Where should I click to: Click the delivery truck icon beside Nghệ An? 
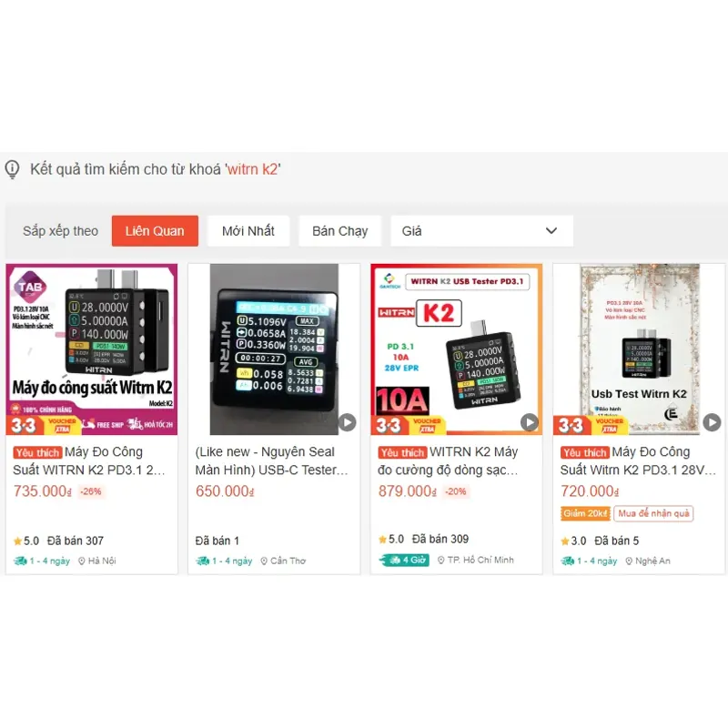click(567, 561)
